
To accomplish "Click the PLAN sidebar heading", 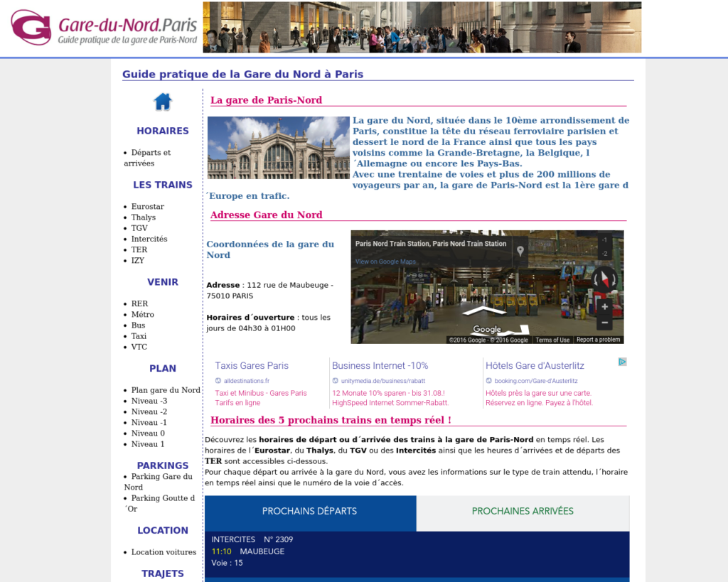I will pos(163,369).
